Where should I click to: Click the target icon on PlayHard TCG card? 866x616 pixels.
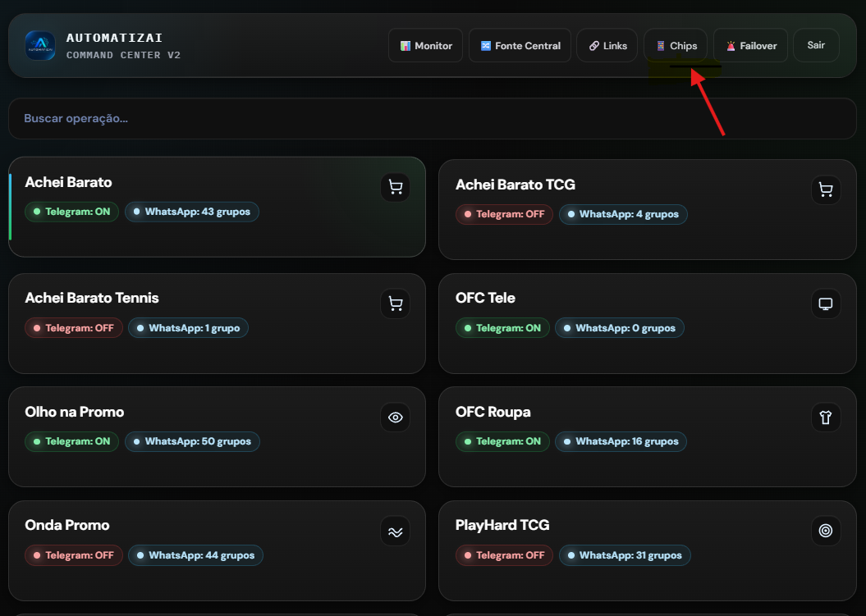click(826, 531)
